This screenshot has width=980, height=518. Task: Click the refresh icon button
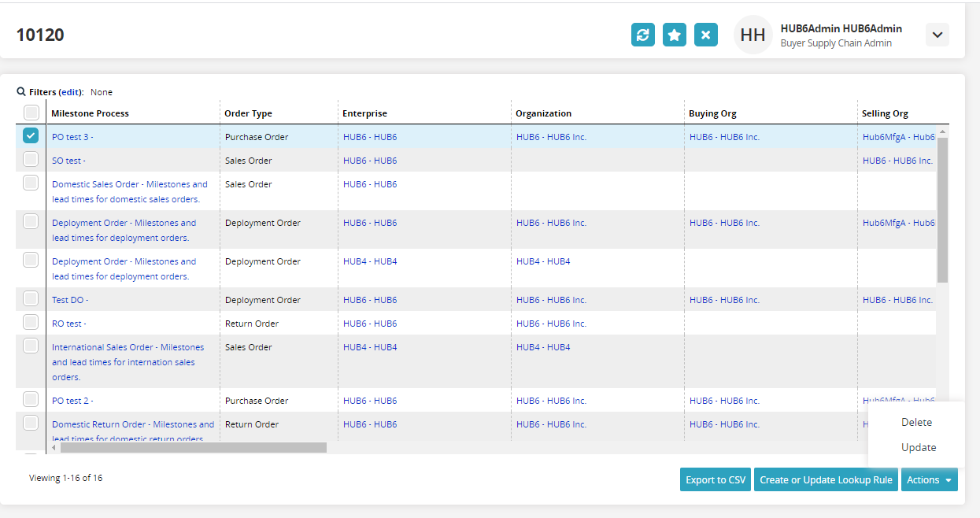[x=642, y=35]
